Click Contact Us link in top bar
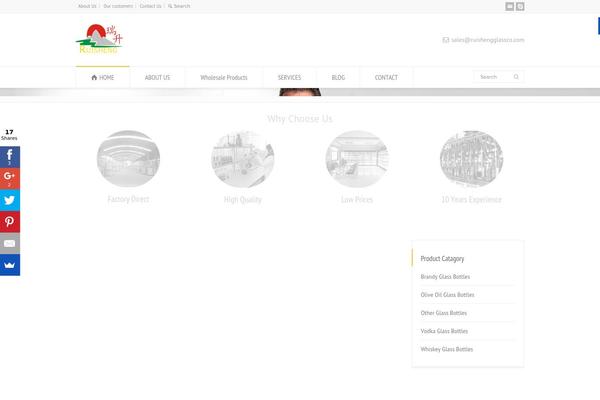This screenshot has width=600, height=400. click(150, 6)
